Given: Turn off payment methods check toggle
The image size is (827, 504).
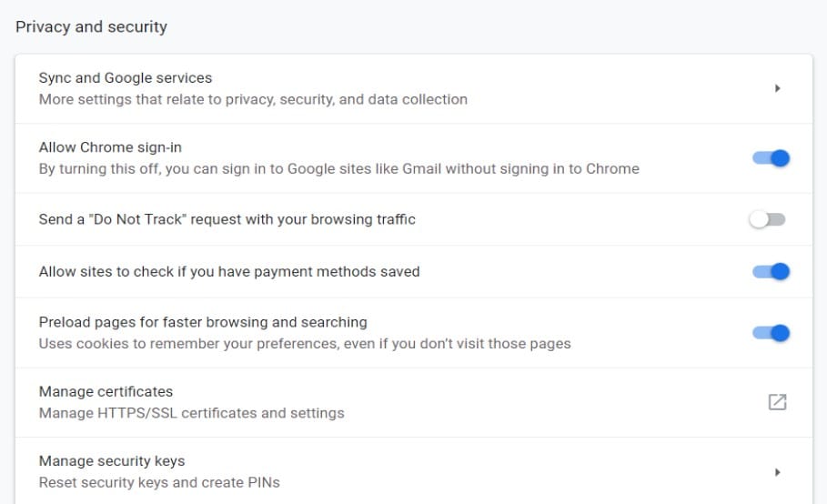Looking at the screenshot, I should (x=770, y=271).
